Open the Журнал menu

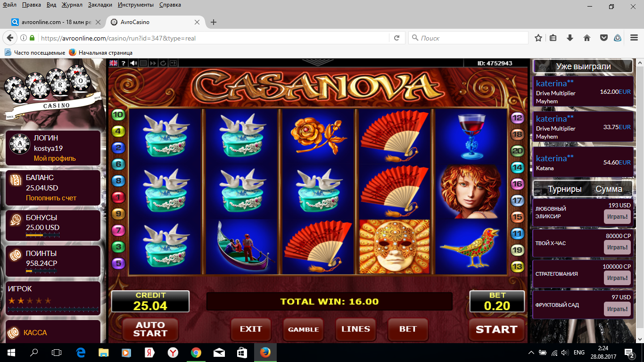(72, 5)
